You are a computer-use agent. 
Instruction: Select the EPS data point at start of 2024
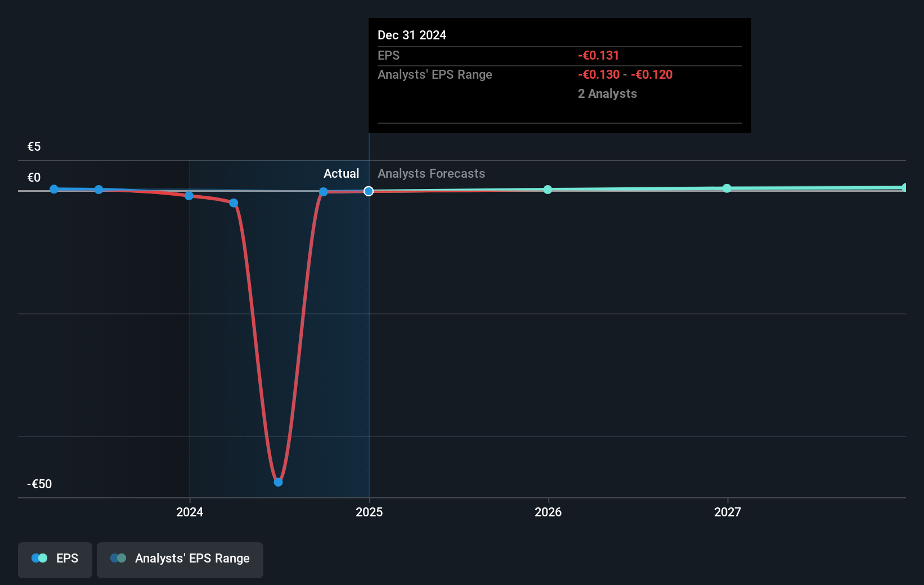(189, 196)
